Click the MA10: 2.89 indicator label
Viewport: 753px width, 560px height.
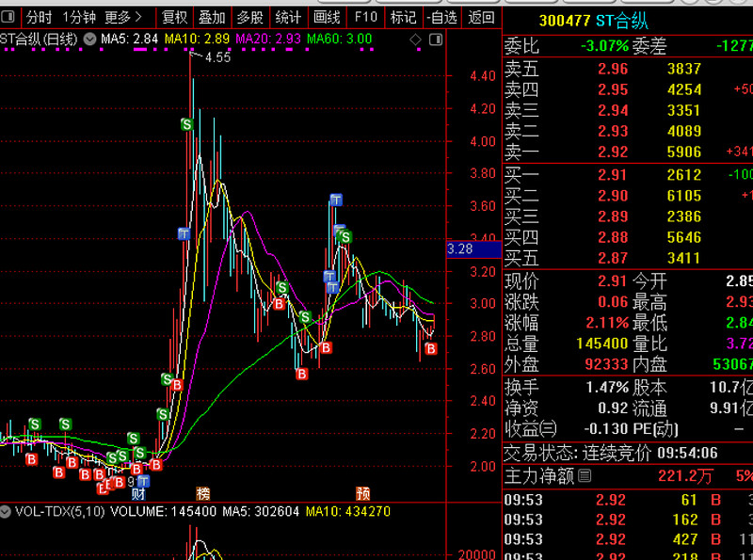[x=197, y=39]
